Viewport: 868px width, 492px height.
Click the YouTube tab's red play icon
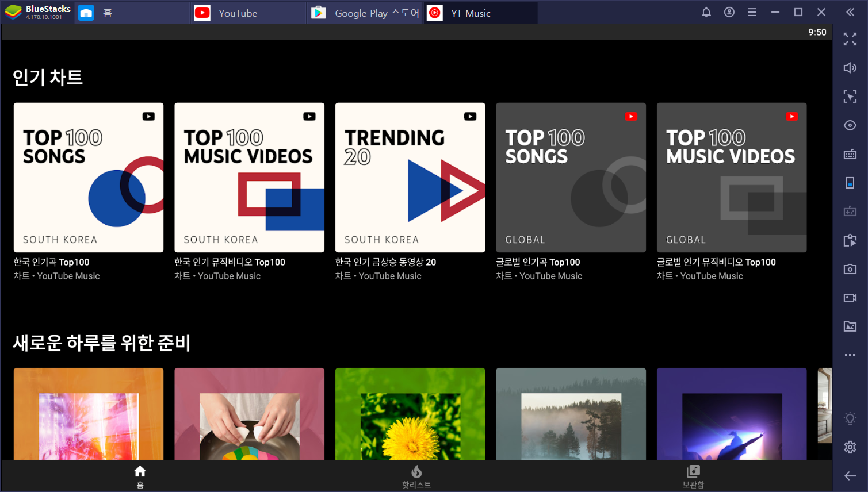pos(202,13)
